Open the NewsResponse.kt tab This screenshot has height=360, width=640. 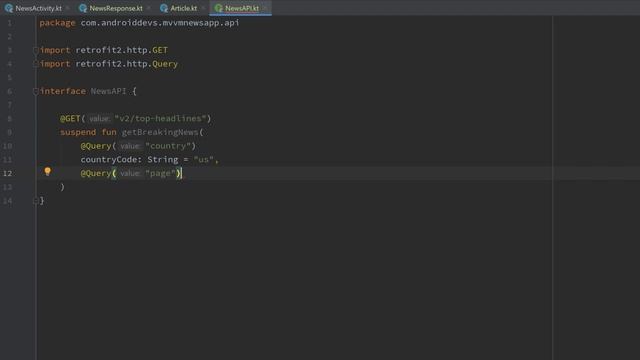pos(116,8)
